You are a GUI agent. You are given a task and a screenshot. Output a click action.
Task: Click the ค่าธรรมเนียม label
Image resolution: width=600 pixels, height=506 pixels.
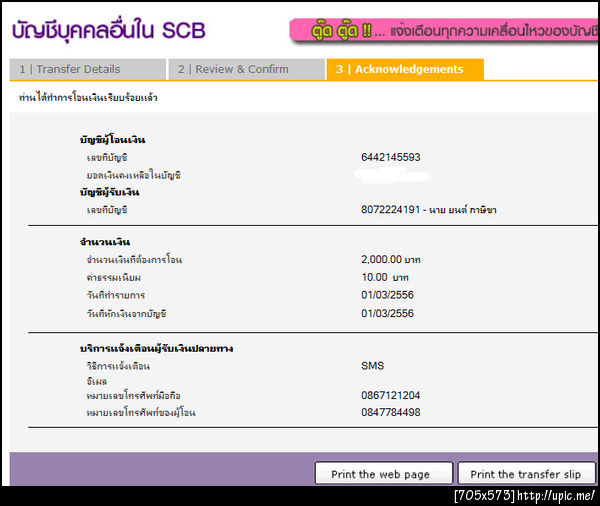point(114,277)
